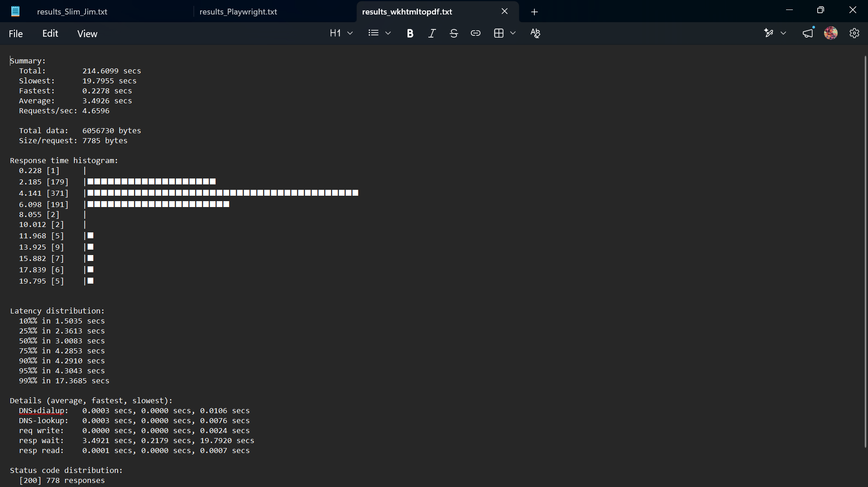Expand the table options dropdown arrow

tap(513, 33)
